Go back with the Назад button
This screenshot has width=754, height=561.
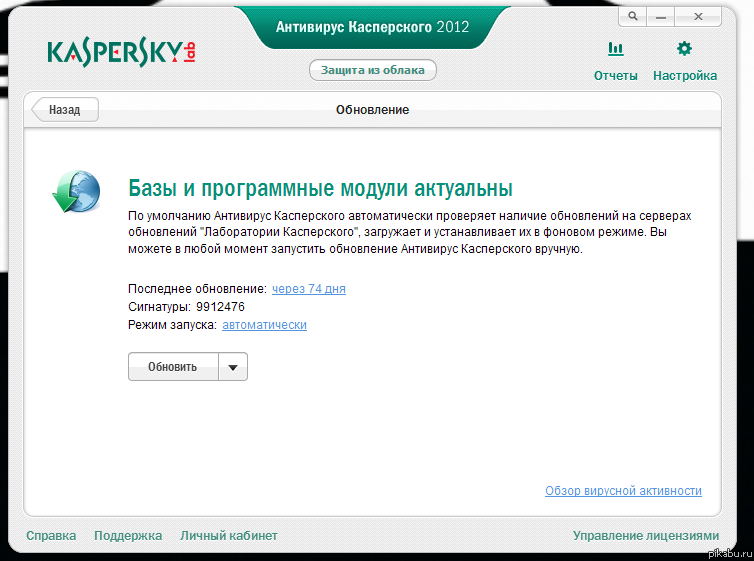pyautogui.click(x=65, y=110)
